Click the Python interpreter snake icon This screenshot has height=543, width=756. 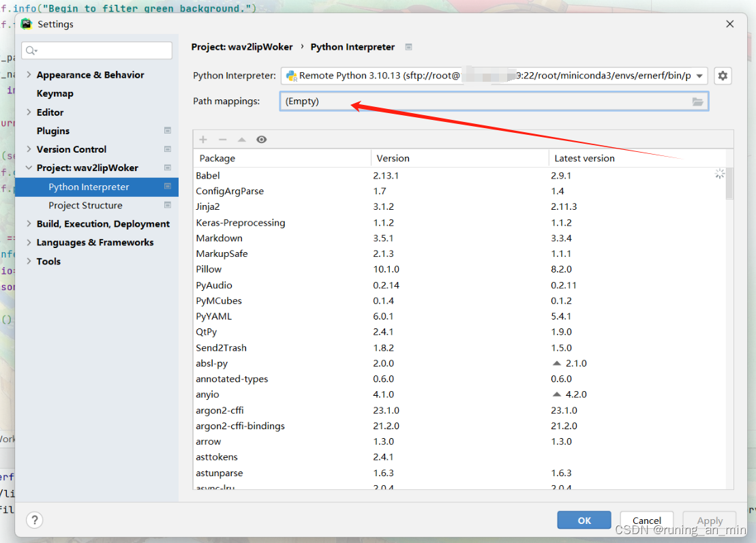[291, 76]
